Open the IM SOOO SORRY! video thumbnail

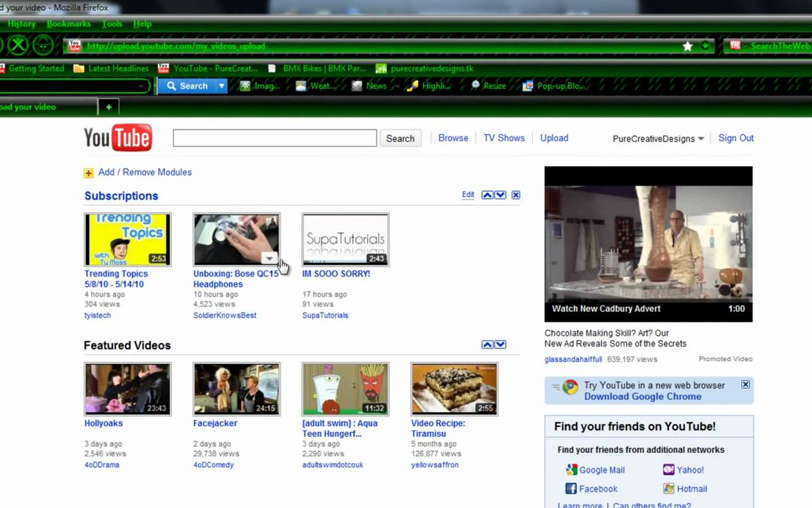point(345,239)
